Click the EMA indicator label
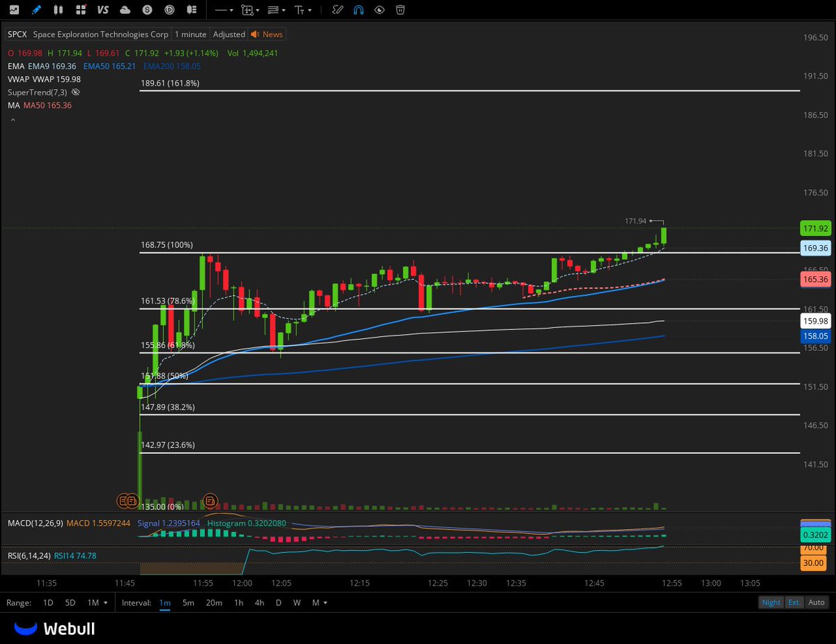 [x=16, y=66]
